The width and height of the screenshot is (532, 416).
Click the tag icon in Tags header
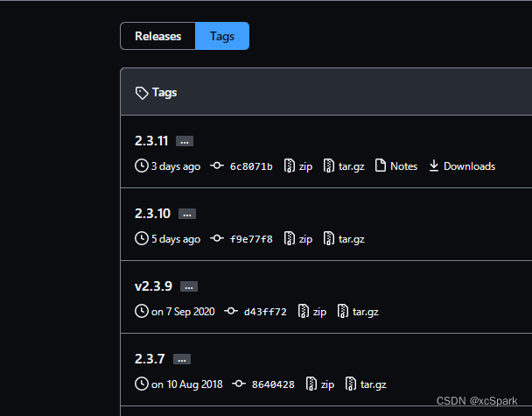pos(142,93)
